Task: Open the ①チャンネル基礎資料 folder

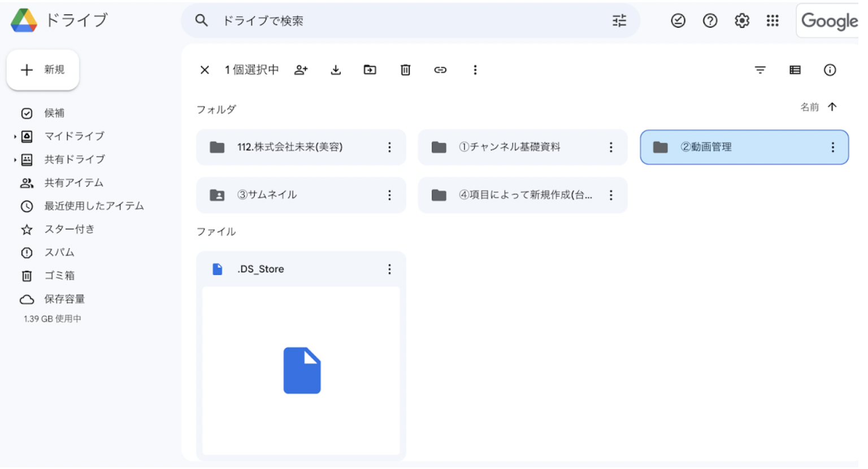Action: (x=510, y=147)
